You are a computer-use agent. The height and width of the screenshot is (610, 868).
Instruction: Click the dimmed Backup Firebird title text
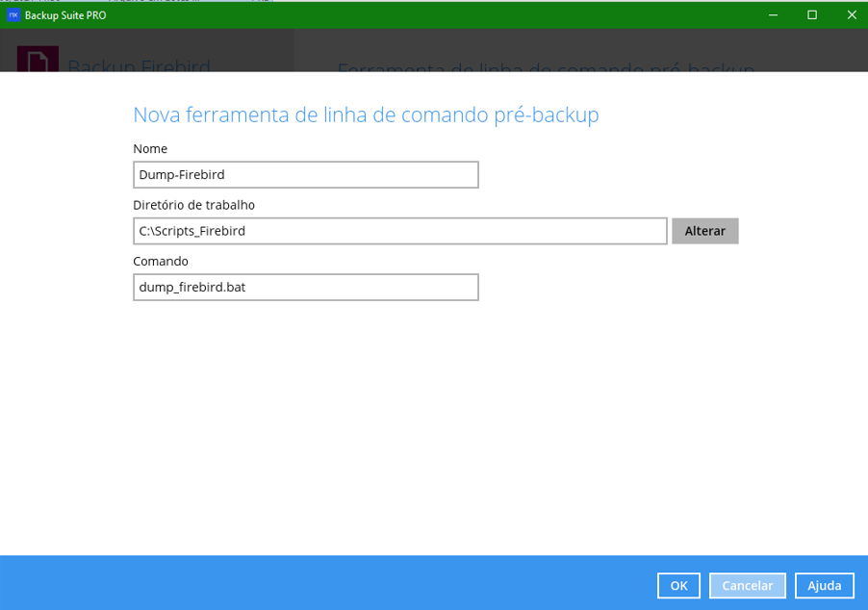pyautogui.click(x=139, y=65)
